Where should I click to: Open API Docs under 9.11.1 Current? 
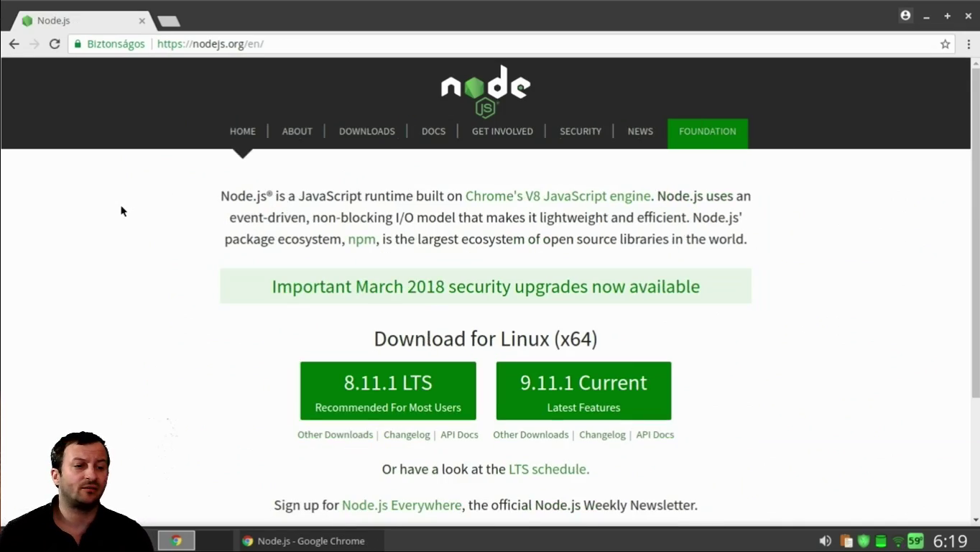click(x=655, y=435)
